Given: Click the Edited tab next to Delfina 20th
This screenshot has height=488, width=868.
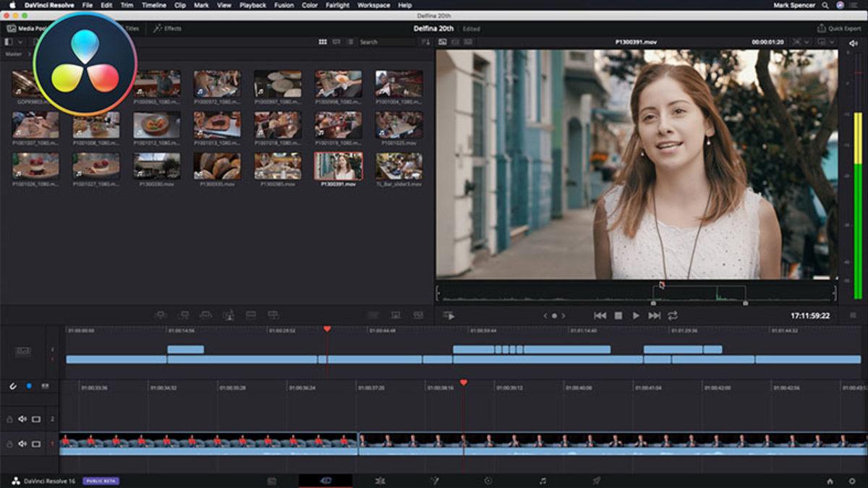Looking at the screenshot, I should click(x=472, y=29).
